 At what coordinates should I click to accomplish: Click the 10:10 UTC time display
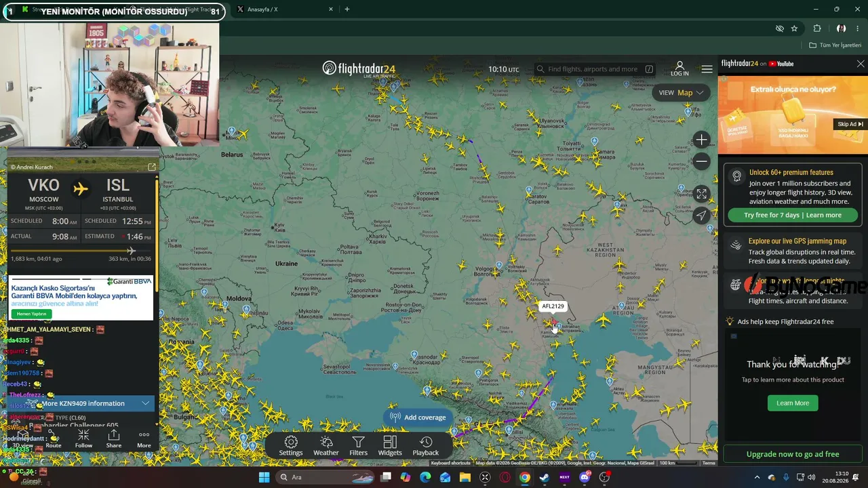[503, 69]
